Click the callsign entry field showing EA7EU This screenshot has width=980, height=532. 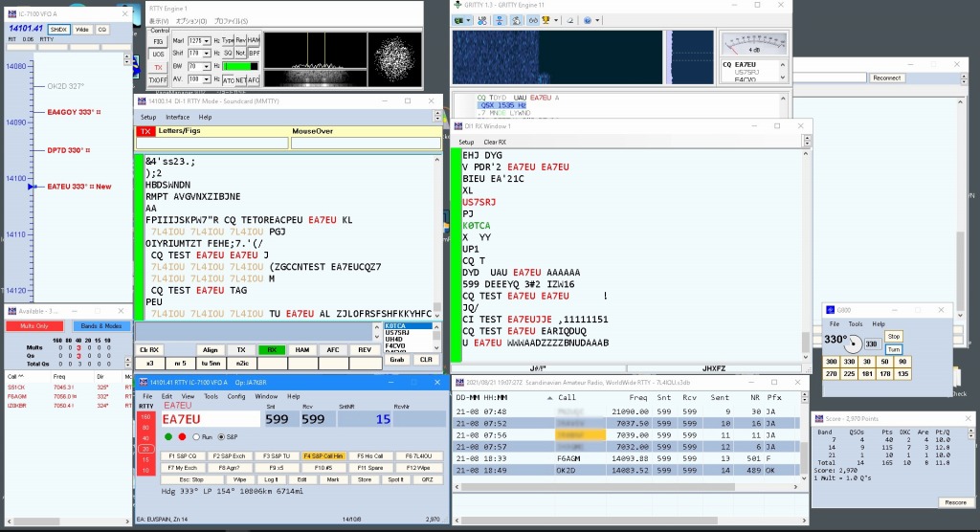212,419
